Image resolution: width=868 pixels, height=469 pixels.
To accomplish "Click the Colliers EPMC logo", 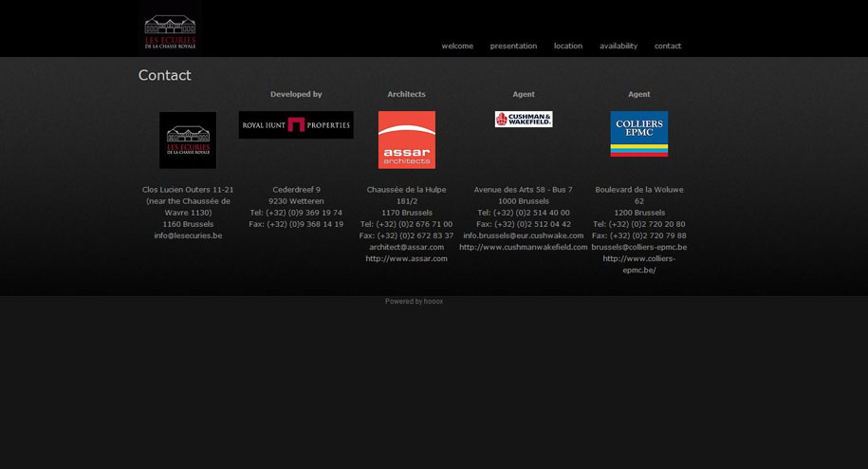I will pos(639,134).
